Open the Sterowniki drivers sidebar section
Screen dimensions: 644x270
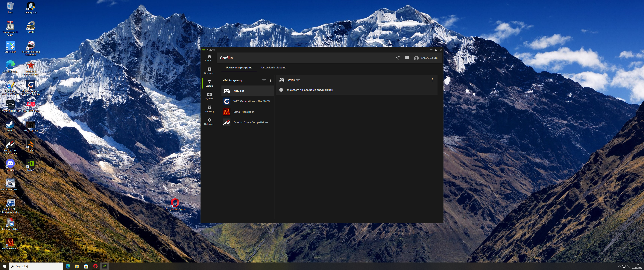[x=209, y=70]
